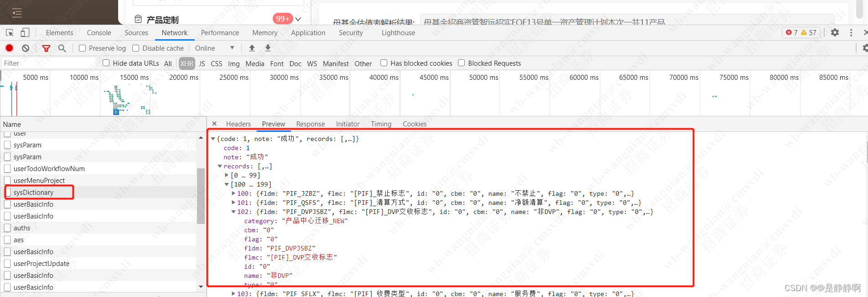Screen dimensions: 868x297
Task: Filter requests by Manifest type
Action: click(x=336, y=63)
